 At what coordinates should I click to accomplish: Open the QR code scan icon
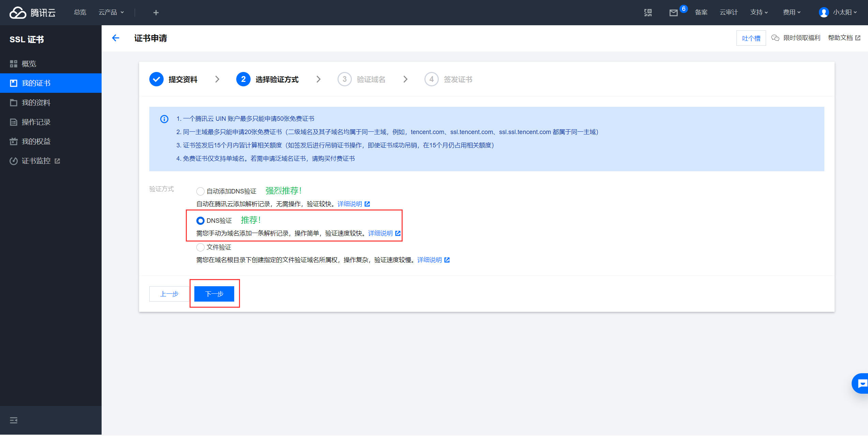click(x=648, y=13)
